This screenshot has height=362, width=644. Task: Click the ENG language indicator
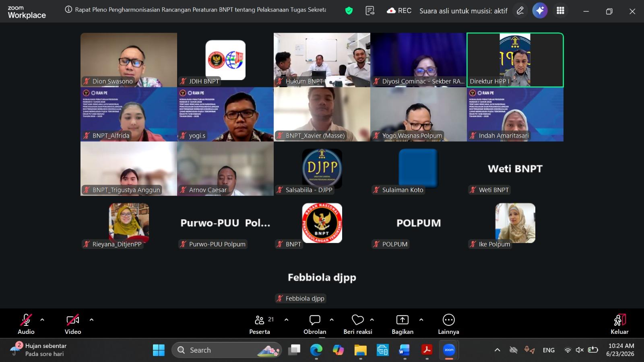coord(549,350)
